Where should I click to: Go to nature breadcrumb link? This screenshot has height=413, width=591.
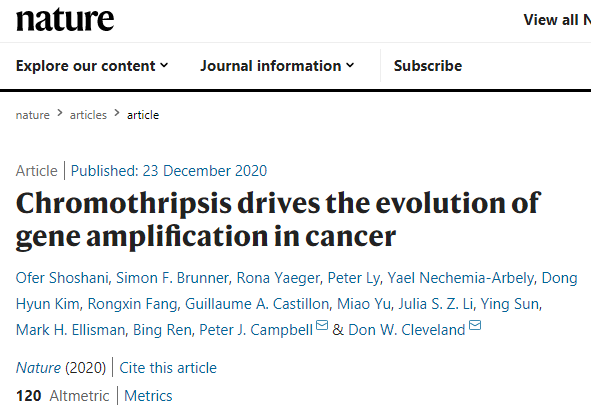32,115
